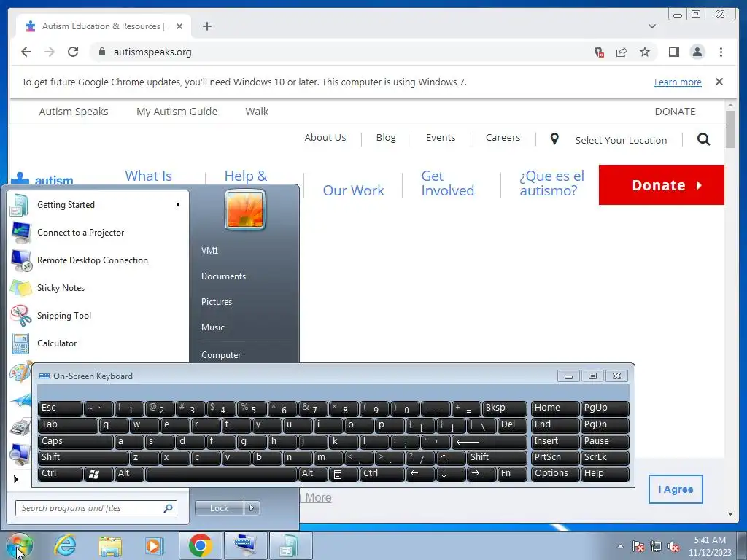Show hidden tray icons arrow
Viewport: 747px width, 560px height.
[x=620, y=546]
